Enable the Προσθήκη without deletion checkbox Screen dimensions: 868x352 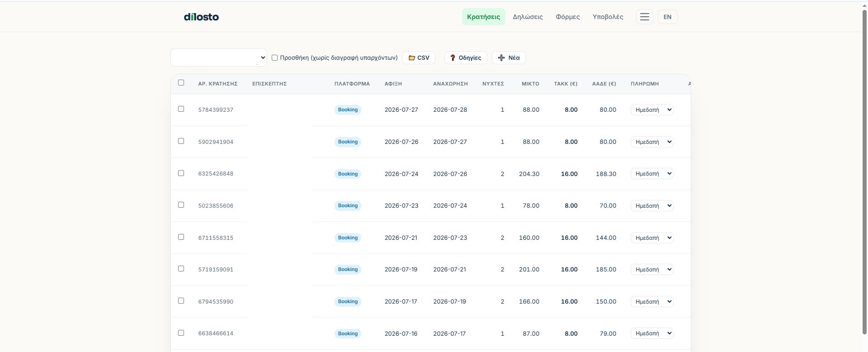[x=274, y=57]
